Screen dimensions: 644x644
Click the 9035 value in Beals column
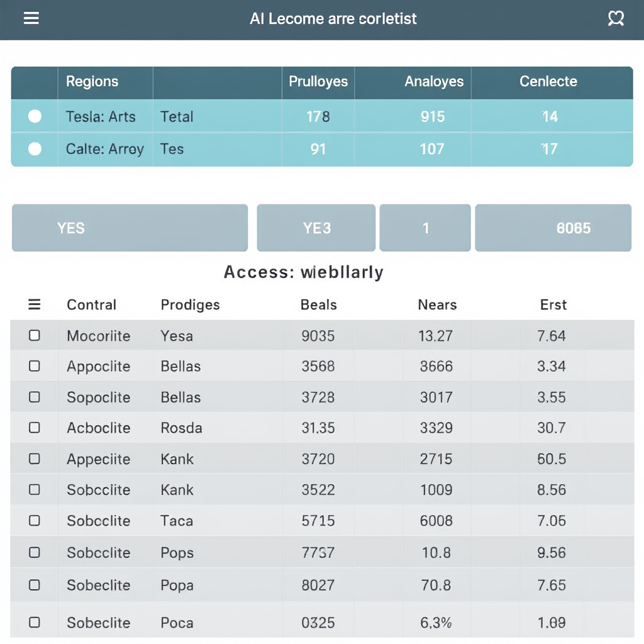click(318, 336)
